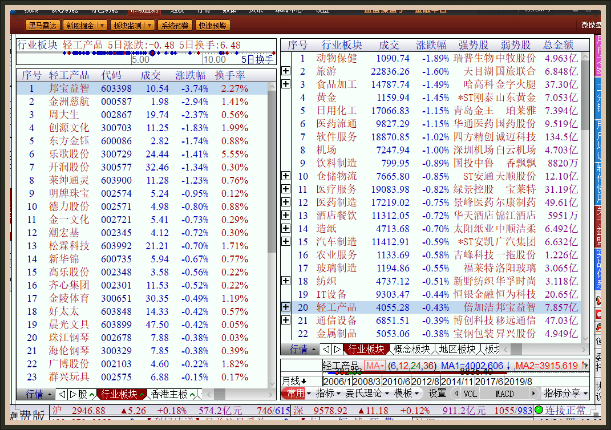Click right arrow after MACD indicator
Viewport: 611px width, 430px height.
click(533, 394)
